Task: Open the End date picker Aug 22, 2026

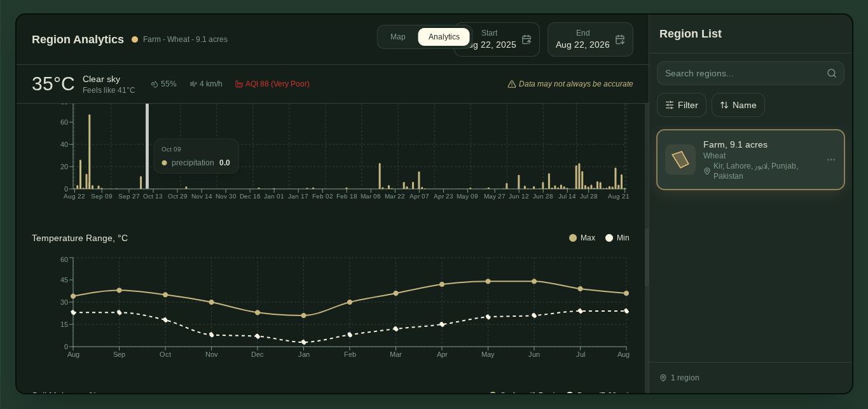Action: pyautogui.click(x=590, y=39)
